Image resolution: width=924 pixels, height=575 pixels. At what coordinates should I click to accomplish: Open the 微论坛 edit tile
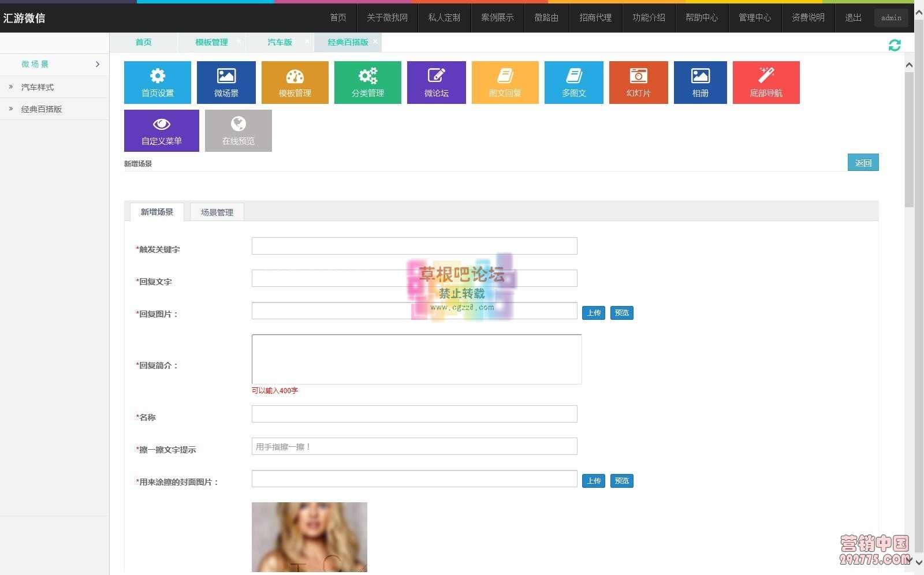tap(436, 83)
